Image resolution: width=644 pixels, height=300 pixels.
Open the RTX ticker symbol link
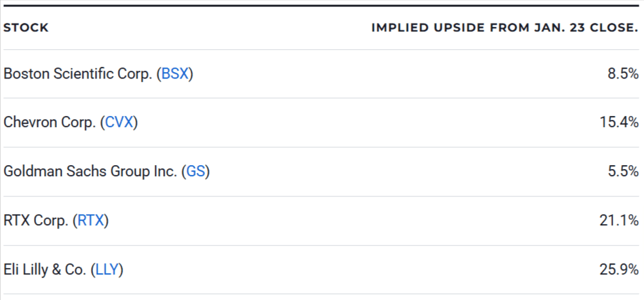pos(90,221)
